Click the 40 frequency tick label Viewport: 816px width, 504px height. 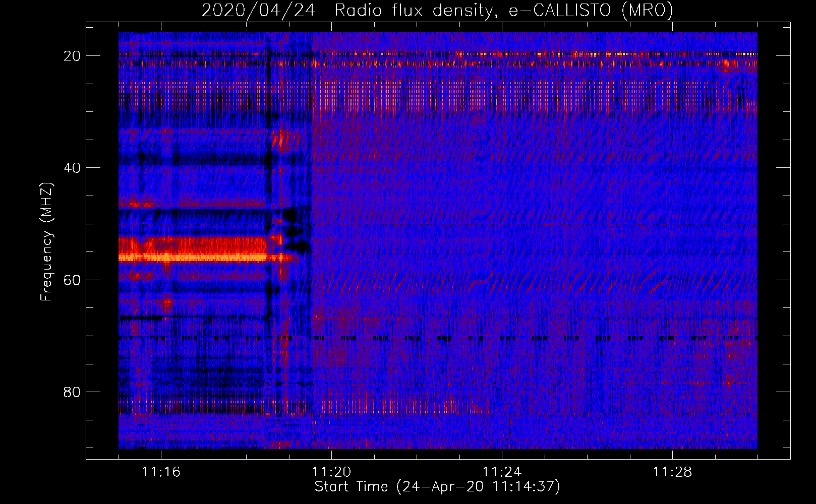[72, 167]
